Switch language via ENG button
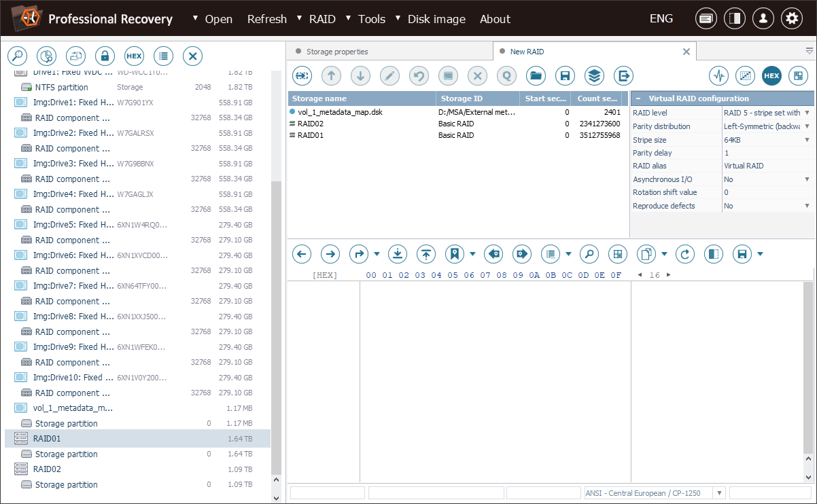The width and height of the screenshot is (817, 504). pos(661,19)
